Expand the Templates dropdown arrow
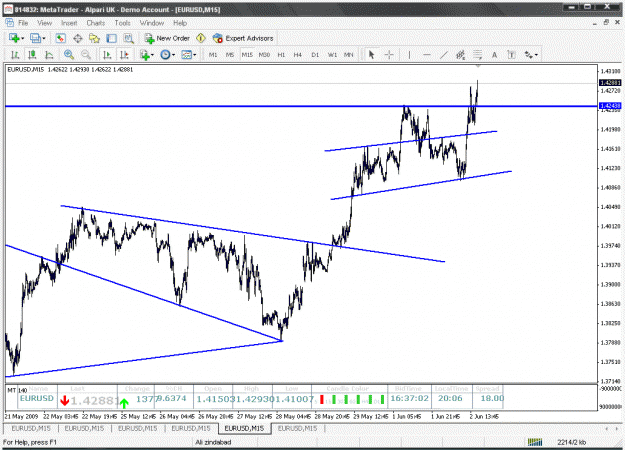The image size is (625, 450). 195,55
